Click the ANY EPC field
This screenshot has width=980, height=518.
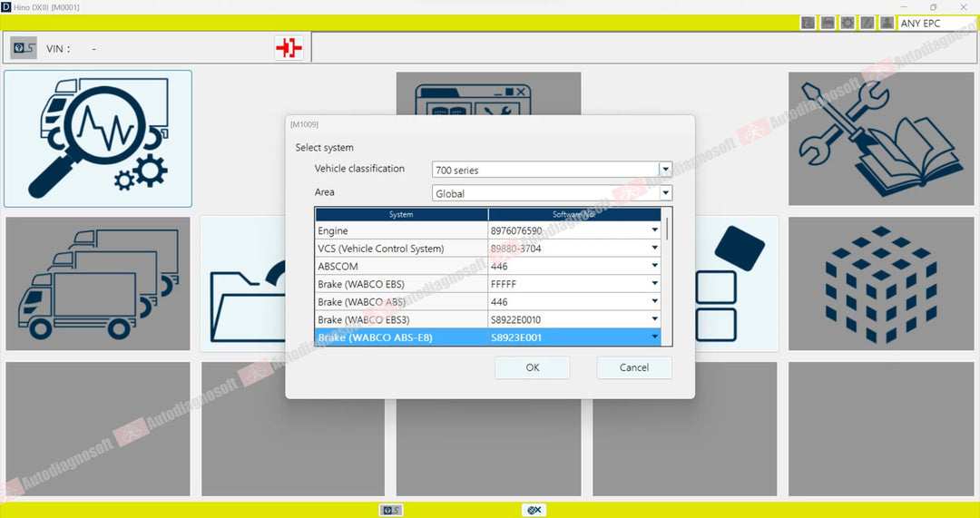click(937, 23)
